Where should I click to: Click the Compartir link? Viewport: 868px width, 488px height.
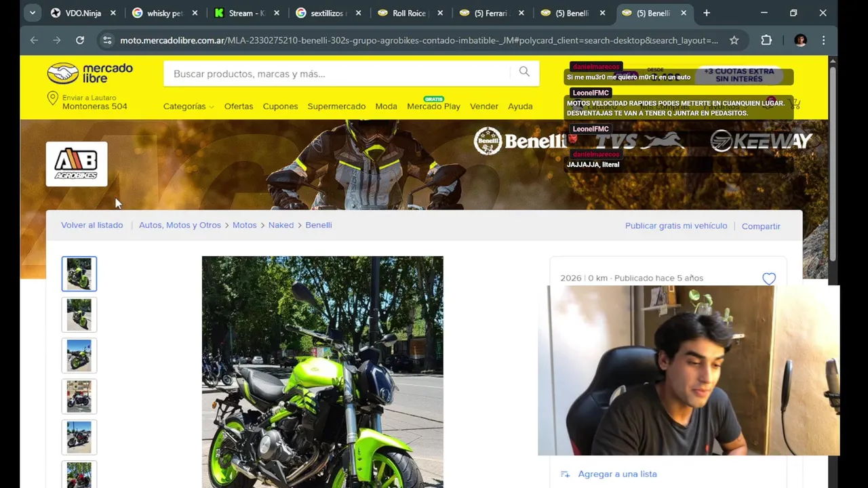coord(761,226)
